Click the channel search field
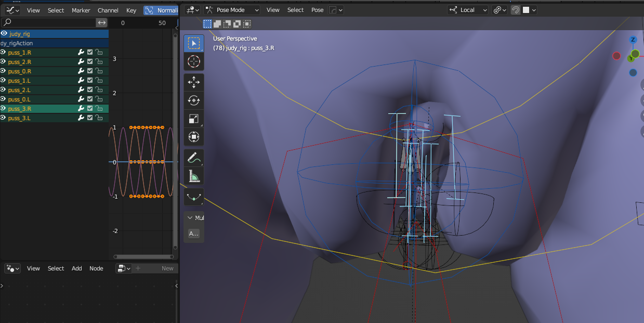Viewport: 644px width, 323px height. click(49, 22)
